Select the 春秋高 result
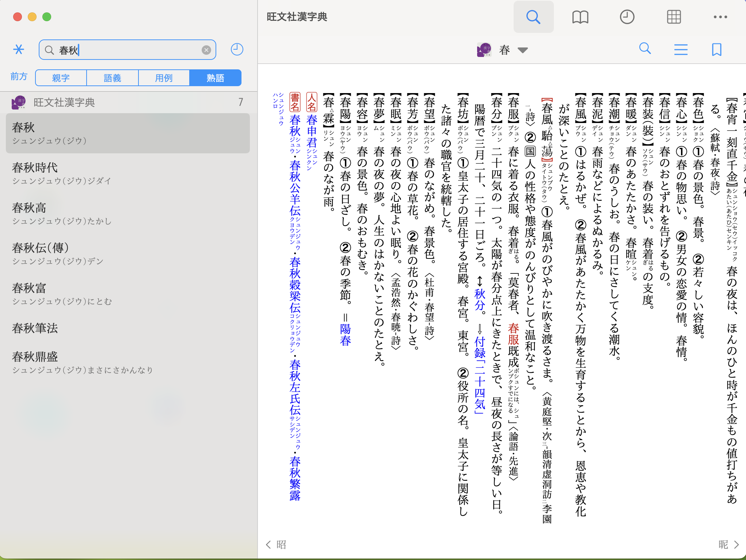The width and height of the screenshot is (746, 560). point(128,214)
